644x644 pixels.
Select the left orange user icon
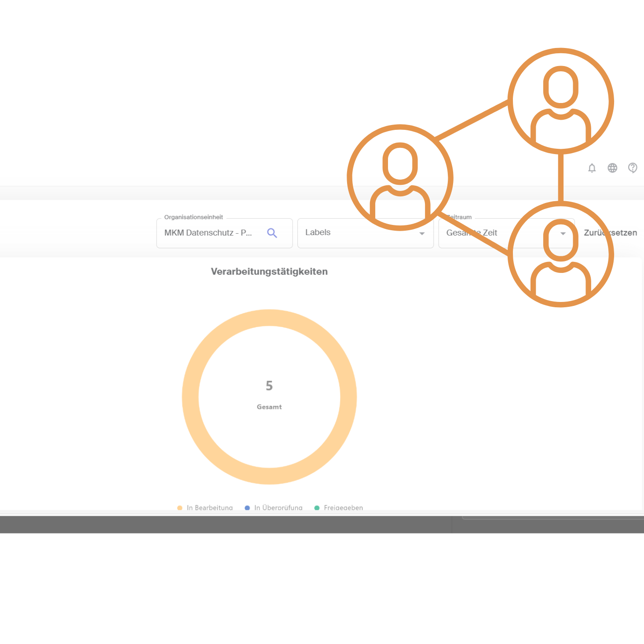pyautogui.click(x=400, y=177)
